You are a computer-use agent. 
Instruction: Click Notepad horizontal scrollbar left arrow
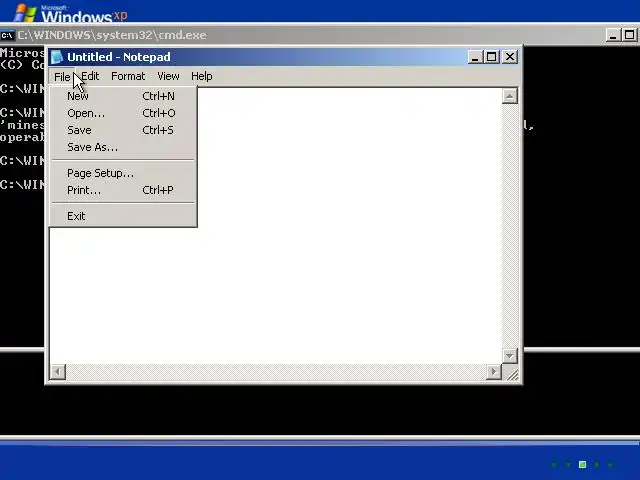click(x=58, y=372)
